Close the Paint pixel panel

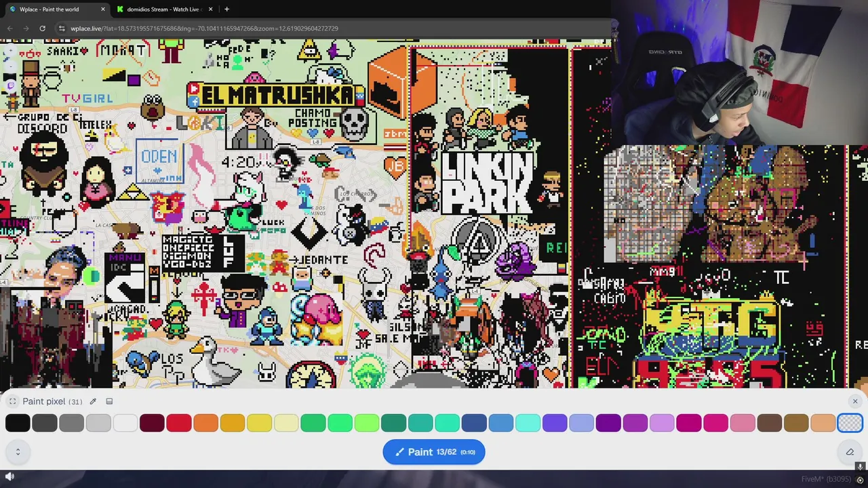point(854,401)
